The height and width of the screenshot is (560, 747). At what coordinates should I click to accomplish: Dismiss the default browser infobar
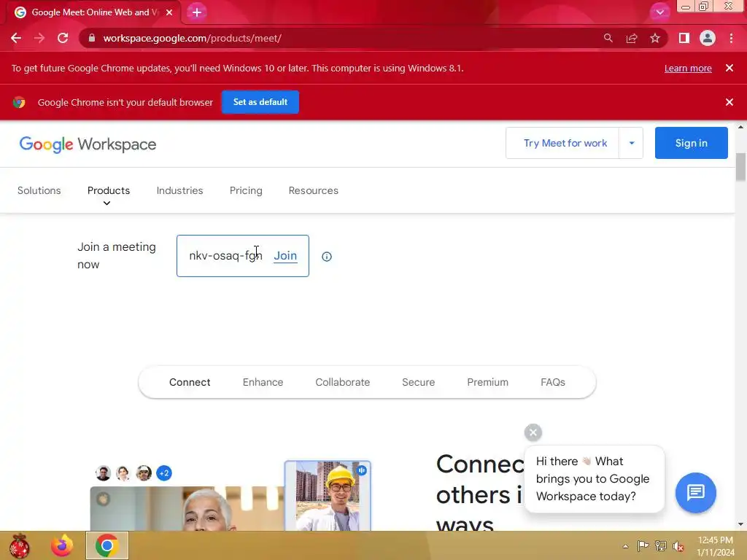729,102
